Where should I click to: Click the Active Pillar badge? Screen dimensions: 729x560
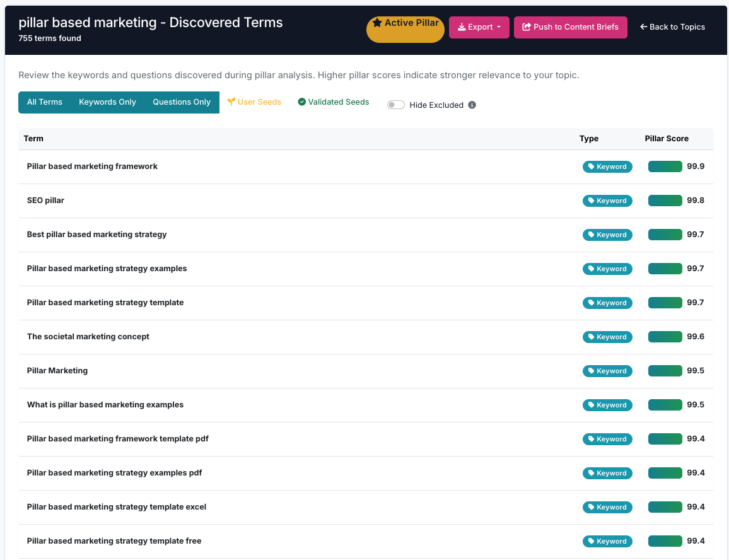pyautogui.click(x=405, y=29)
